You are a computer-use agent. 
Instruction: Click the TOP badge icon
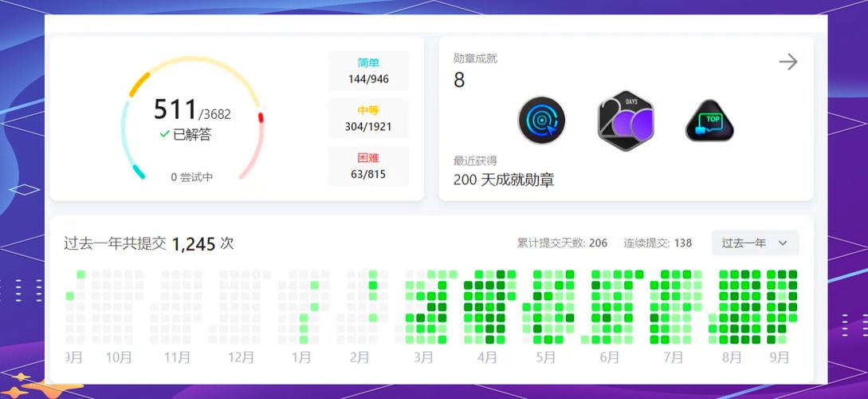(709, 120)
